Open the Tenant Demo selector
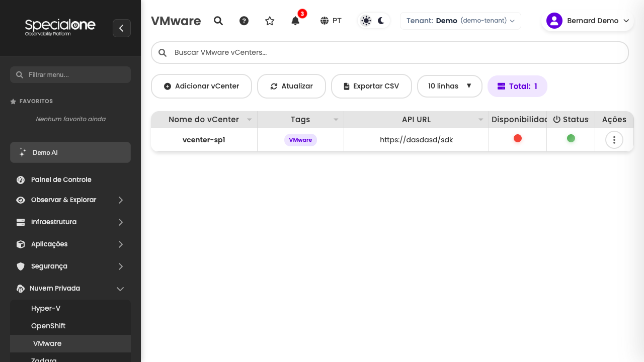644x362 pixels. (460, 21)
